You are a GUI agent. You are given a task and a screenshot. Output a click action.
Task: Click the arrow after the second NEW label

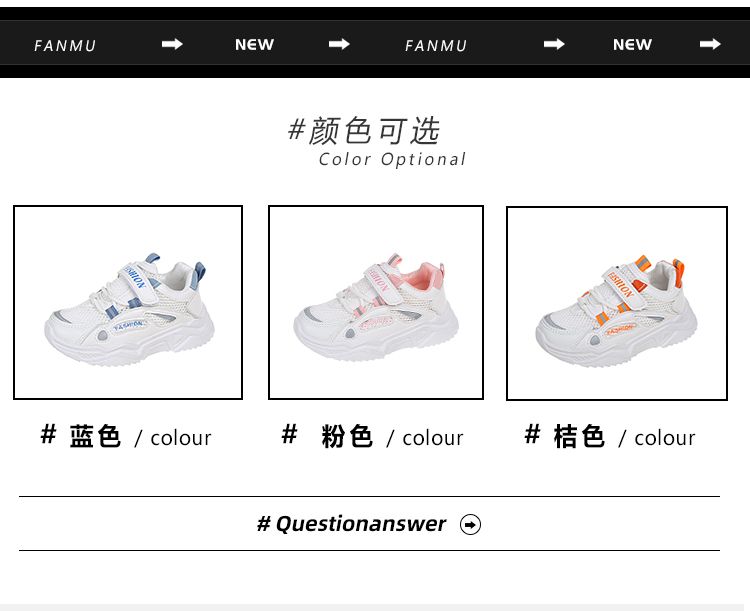(710, 44)
